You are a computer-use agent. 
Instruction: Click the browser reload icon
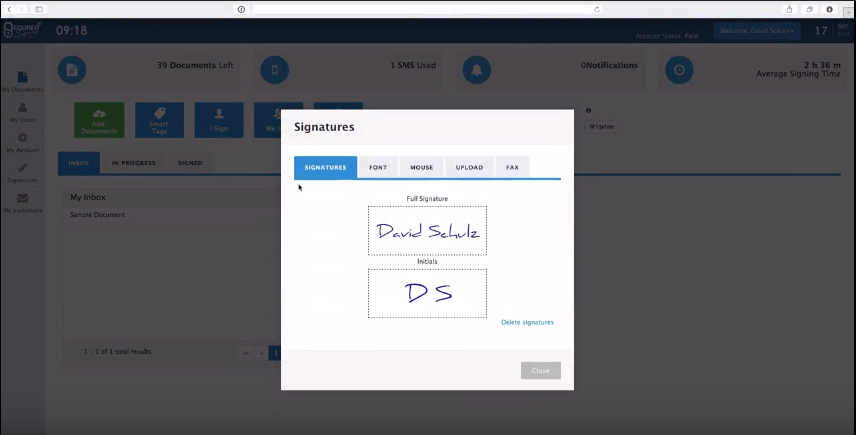pyautogui.click(x=597, y=9)
